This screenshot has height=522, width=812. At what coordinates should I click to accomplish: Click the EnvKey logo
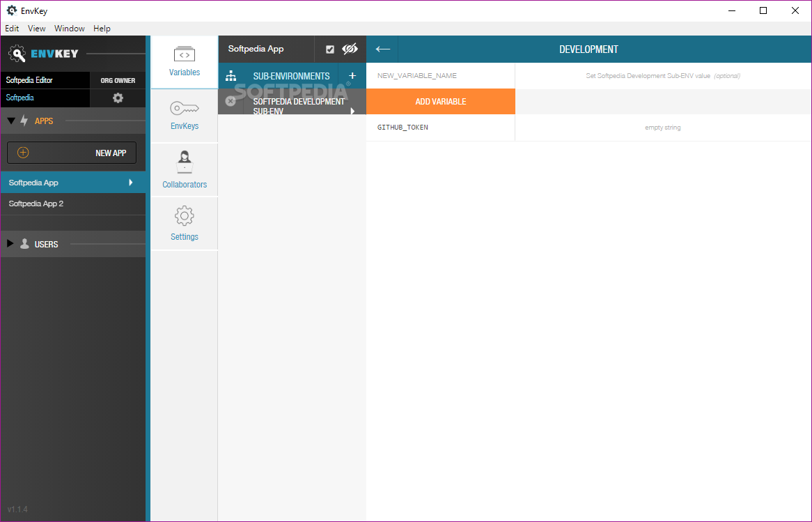click(x=43, y=54)
